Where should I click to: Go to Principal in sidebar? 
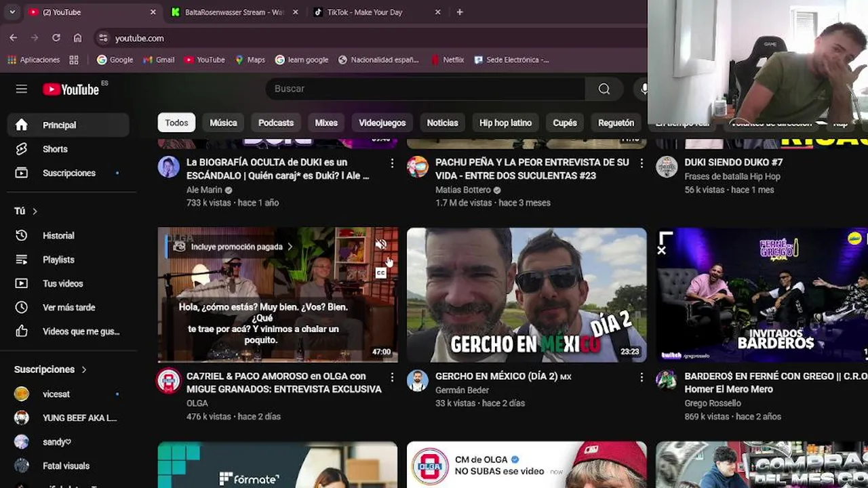point(68,125)
